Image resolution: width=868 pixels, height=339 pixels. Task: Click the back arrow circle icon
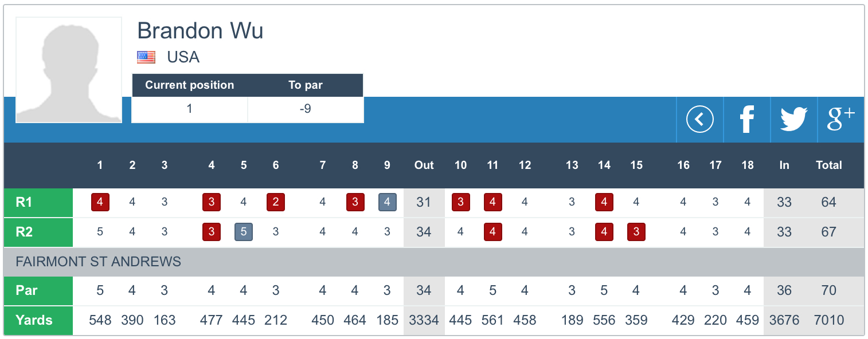coord(699,120)
